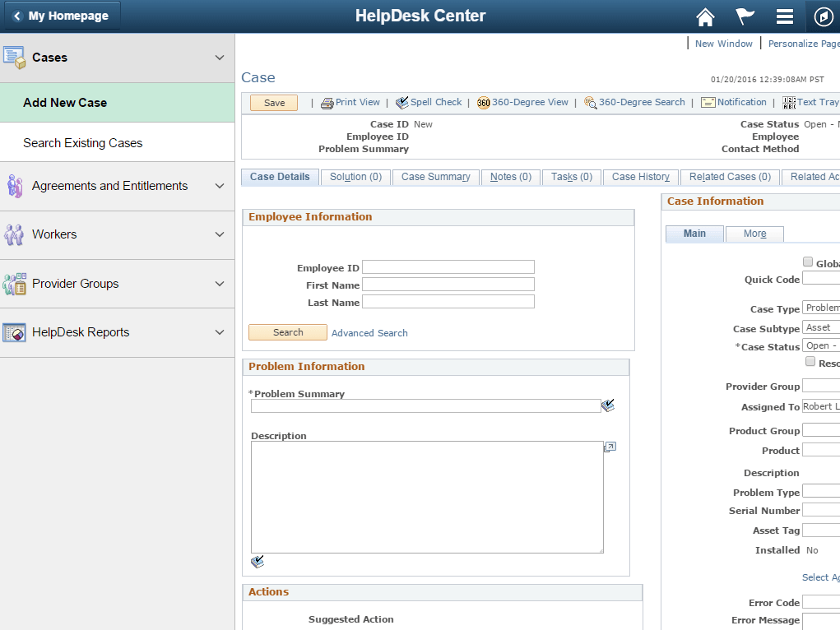
Task: Enable the Global checkbox in Case Information
Action: [x=808, y=261]
